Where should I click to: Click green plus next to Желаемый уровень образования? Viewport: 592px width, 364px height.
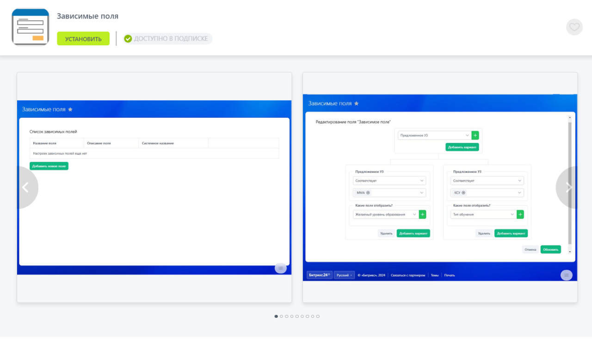[x=423, y=214]
